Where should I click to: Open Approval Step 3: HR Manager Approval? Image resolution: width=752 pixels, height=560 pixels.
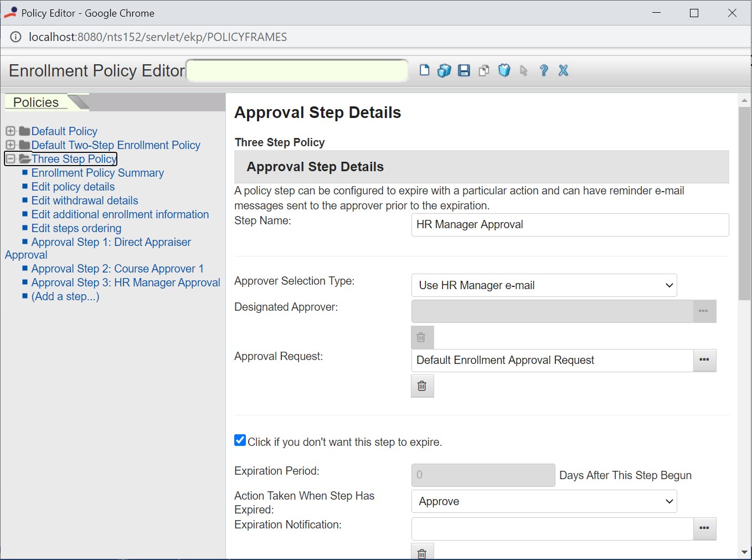[126, 282]
